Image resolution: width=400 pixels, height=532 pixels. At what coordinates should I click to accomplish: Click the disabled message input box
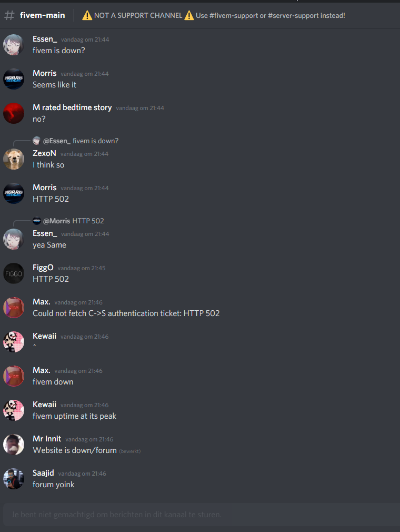click(x=202, y=515)
